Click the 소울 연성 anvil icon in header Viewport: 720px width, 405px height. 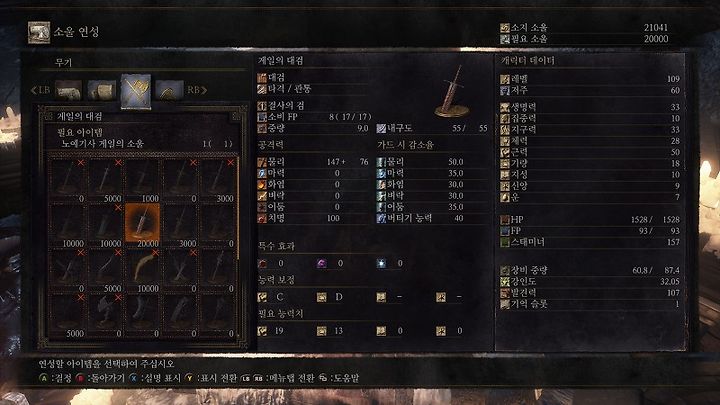pos(39,32)
